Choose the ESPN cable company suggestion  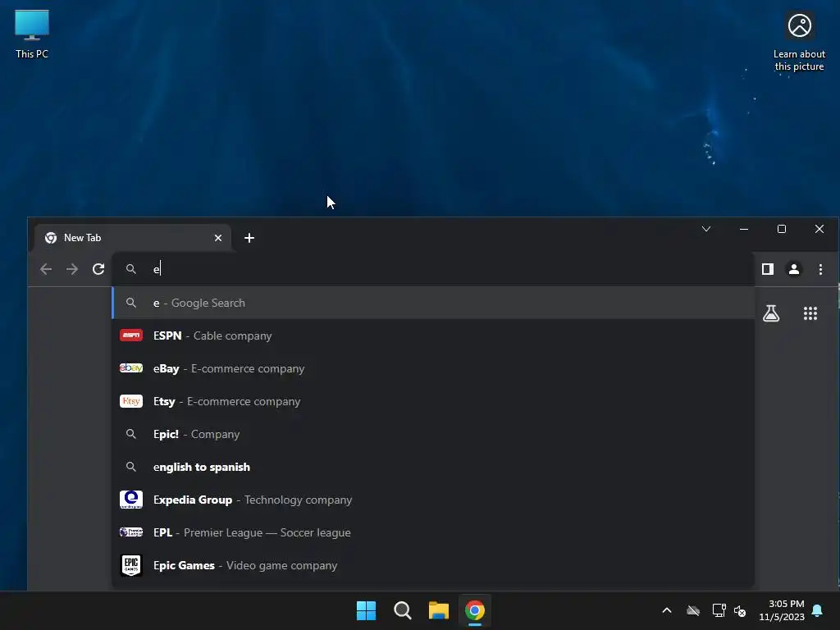coord(433,336)
